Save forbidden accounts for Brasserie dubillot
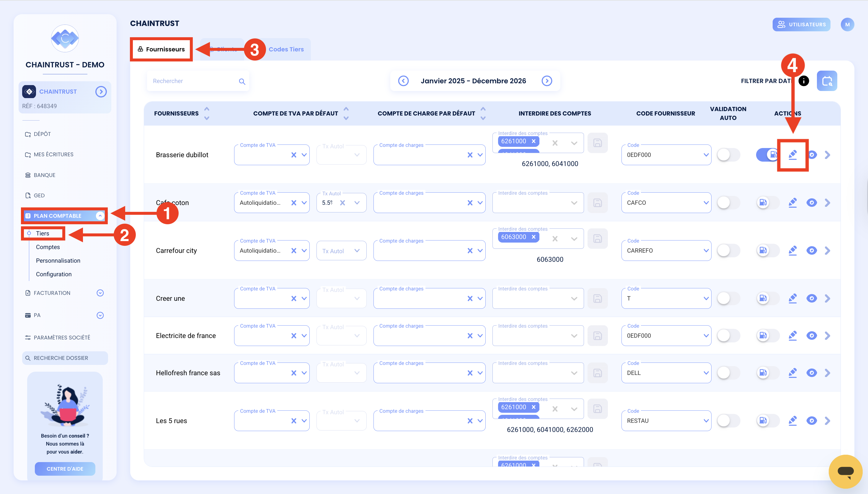Viewport: 868px width, 494px height. click(x=598, y=143)
